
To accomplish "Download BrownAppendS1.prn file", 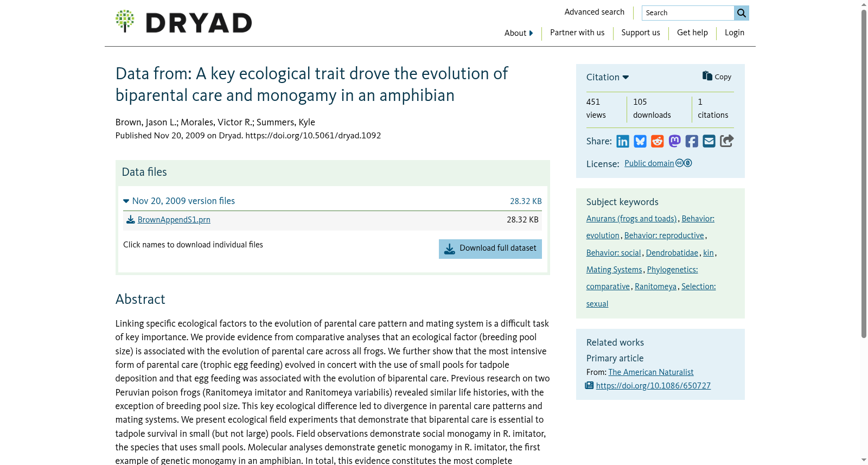I will coord(174,220).
